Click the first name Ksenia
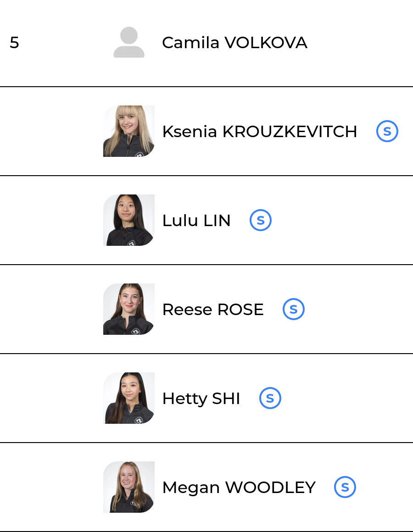 pos(190,132)
